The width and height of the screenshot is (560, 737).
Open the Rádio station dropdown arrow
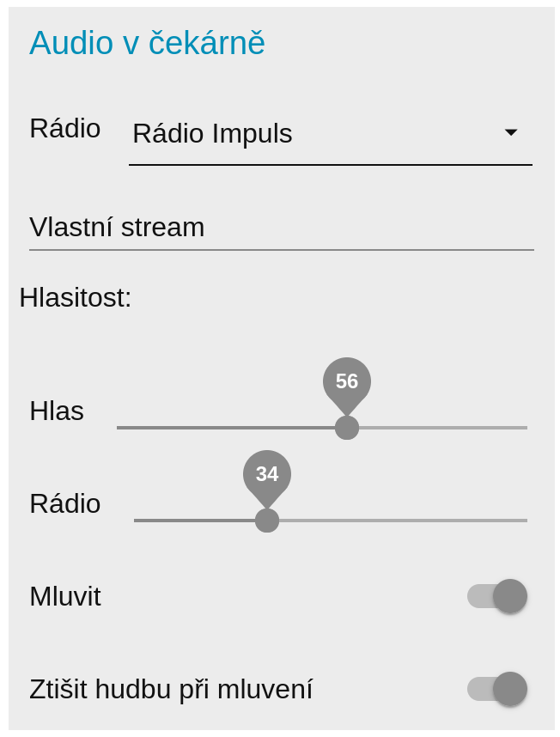[x=510, y=132]
